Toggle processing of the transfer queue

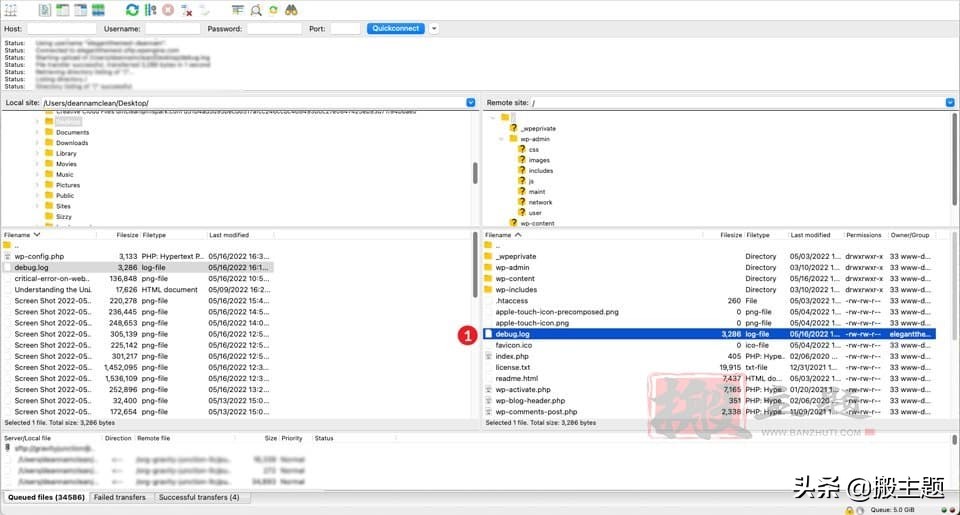[x=150, y=10]
